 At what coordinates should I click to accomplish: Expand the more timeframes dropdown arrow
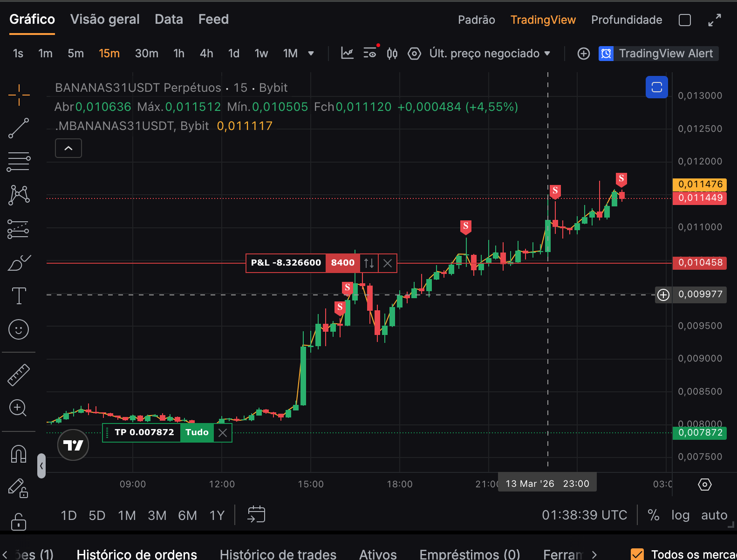tap(311, 54)
